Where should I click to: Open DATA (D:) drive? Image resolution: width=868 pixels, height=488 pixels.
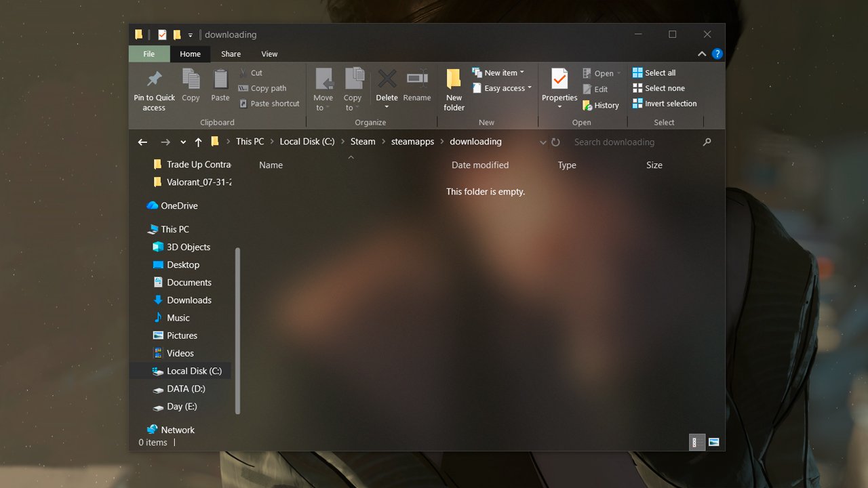tap(178, 388)
